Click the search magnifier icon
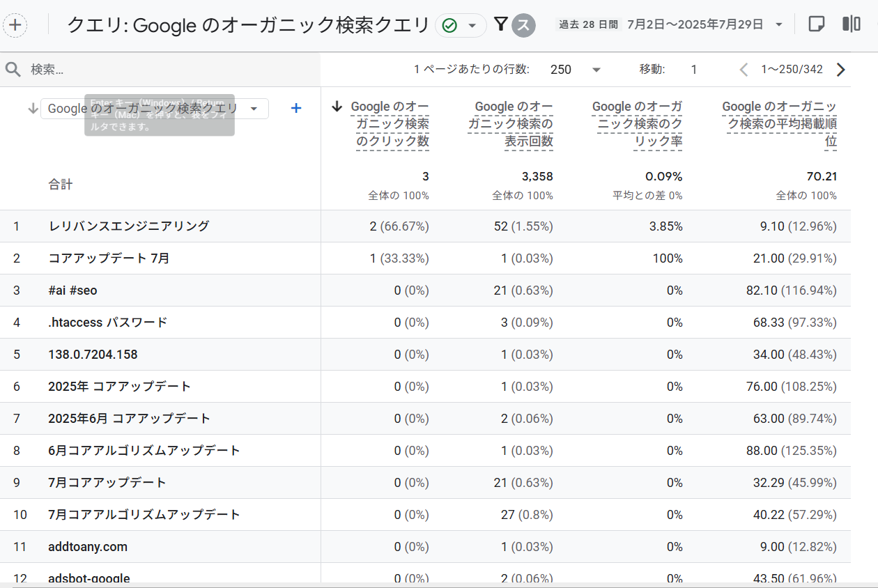This screenshot has height=588, width=878. tap(13, 70)
